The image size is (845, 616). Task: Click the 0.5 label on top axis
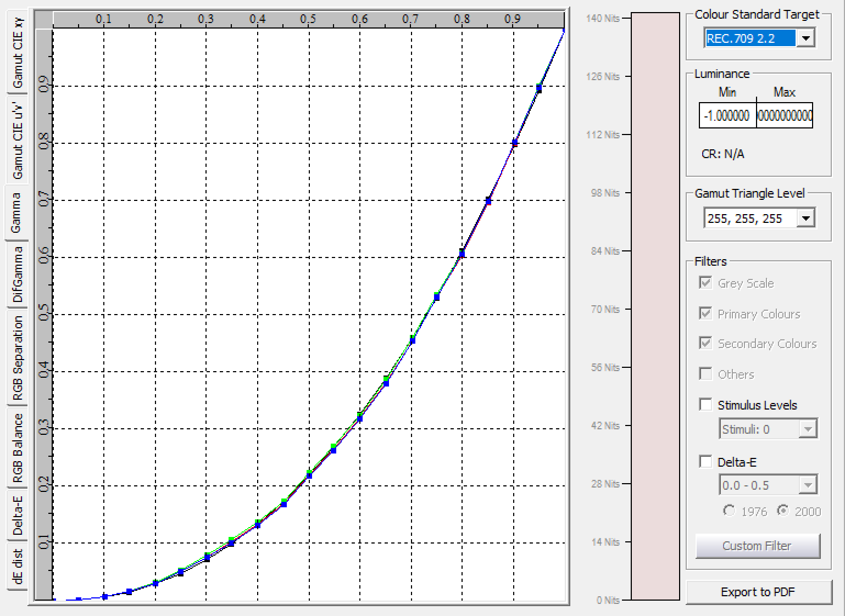coord(308,19)
